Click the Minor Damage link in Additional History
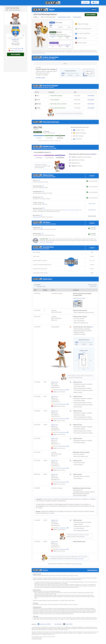106x644 pixels. (92, 203)
